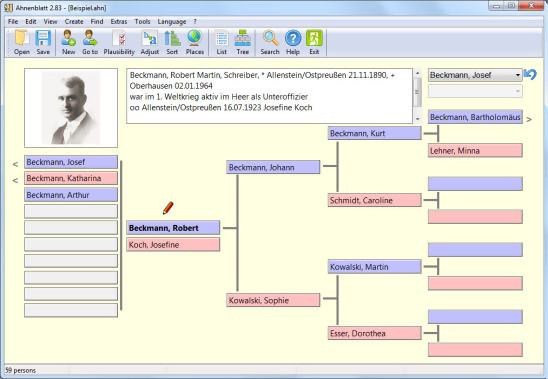548x379 pixels.
Task: Open the ? menu
Action: (x=195, y=22)
